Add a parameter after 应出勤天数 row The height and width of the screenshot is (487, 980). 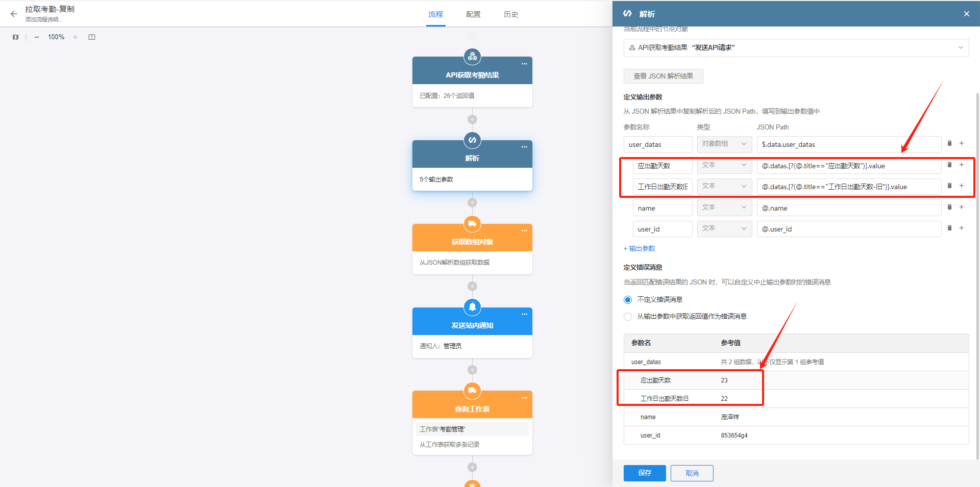point(962,165)
